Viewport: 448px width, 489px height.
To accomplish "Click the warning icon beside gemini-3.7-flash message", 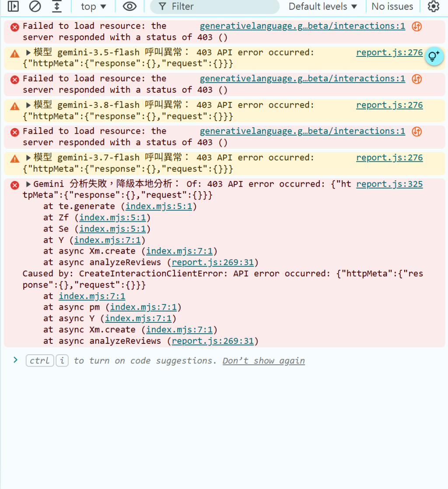I will click(x=15, y=159).
